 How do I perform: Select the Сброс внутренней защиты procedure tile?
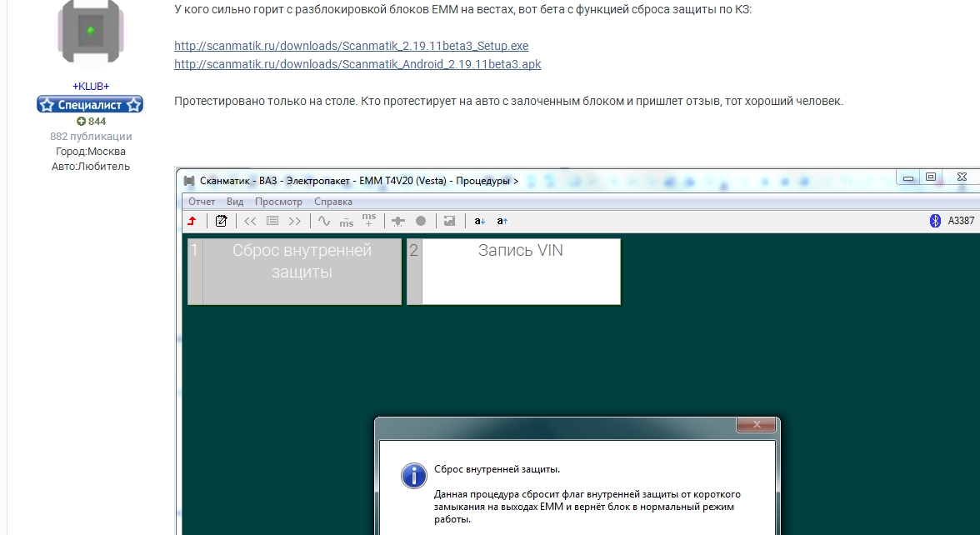point(294,272)
